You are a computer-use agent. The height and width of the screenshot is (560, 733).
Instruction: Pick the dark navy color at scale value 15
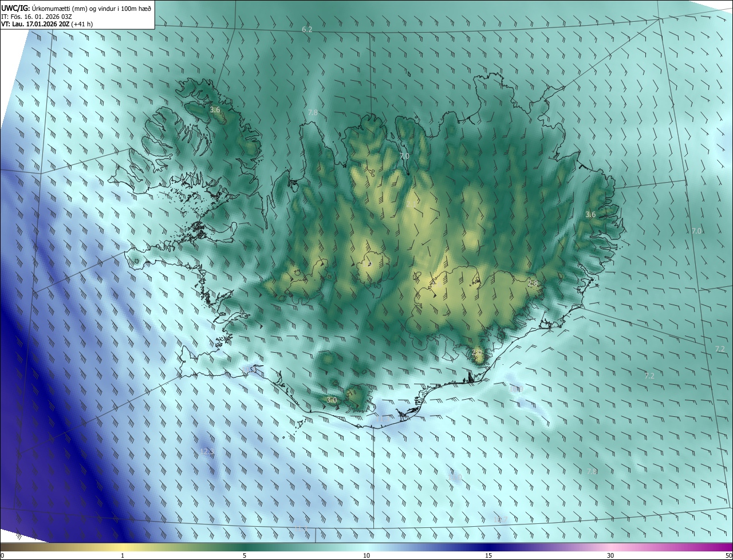[488, 547]
